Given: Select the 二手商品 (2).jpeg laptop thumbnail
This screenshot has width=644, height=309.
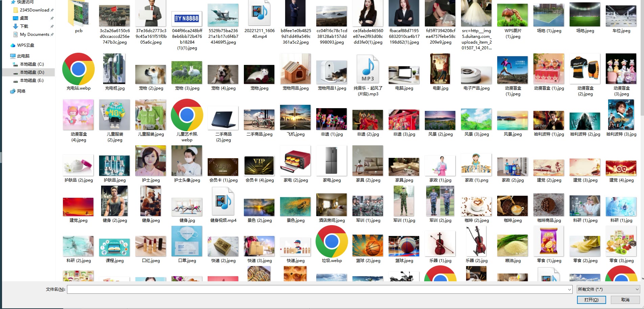Looking at the screenshot, I should (223, 118).
